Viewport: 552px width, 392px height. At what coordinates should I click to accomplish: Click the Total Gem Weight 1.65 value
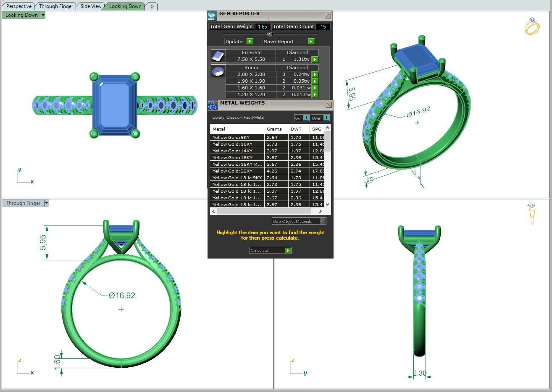(263, 26)
